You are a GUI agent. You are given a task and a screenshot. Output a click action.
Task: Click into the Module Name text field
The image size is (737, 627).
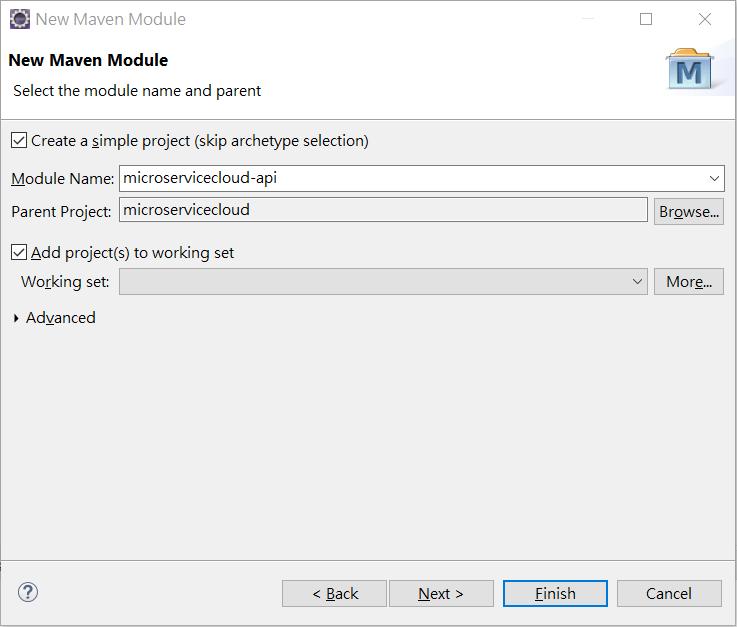pyautogui.click(x=413, y=178)
